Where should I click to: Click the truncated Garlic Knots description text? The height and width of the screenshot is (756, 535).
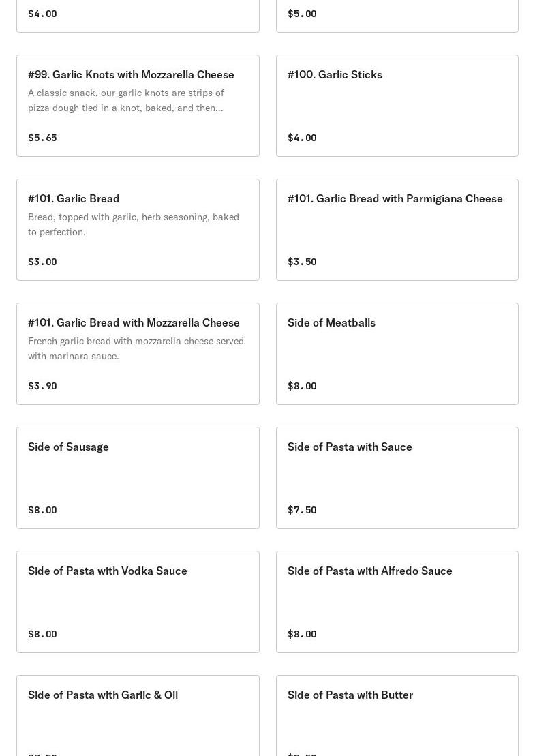pos(126,100)
